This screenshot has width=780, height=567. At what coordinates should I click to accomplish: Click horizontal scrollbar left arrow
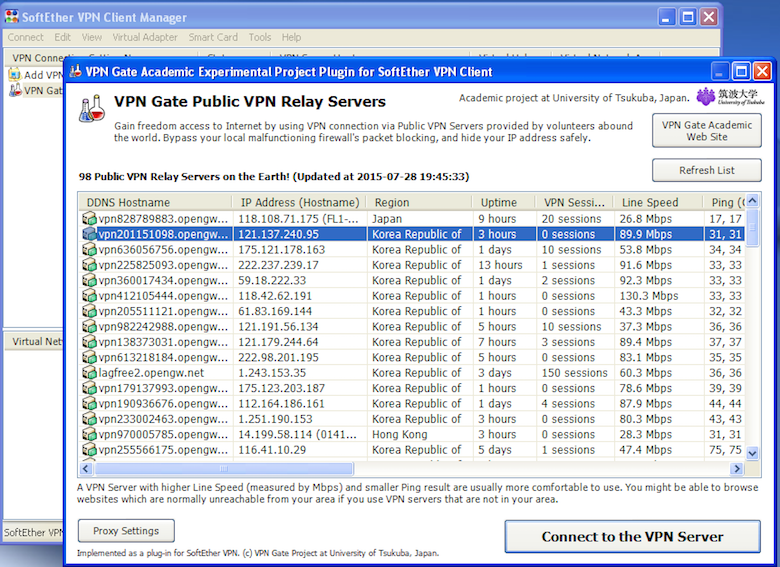86,469
